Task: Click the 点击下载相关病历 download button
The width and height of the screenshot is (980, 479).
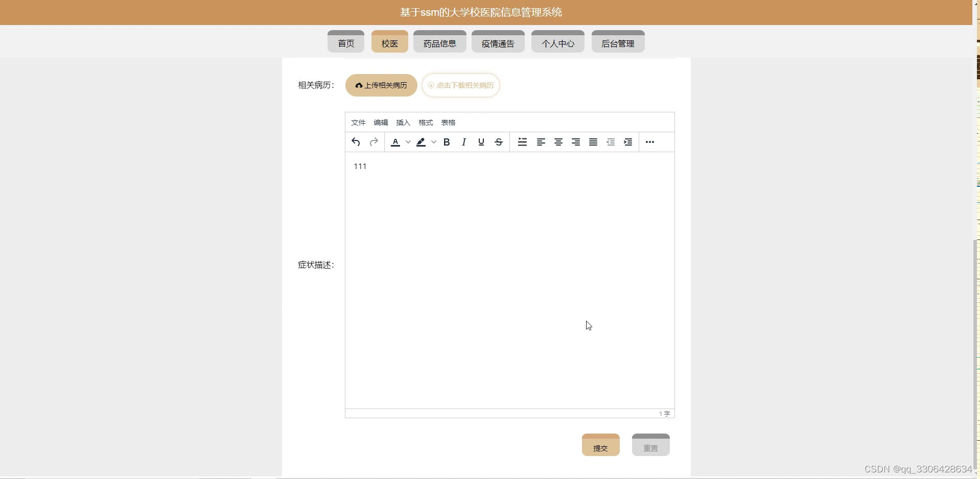Action: pos(461,85)
